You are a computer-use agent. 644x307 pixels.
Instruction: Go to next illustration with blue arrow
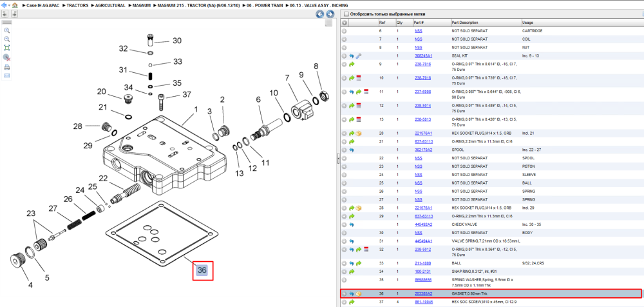[329, 14]
